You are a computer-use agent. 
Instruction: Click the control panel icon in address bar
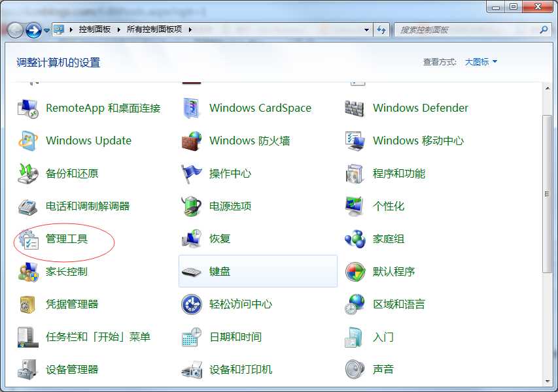(59, 29)
